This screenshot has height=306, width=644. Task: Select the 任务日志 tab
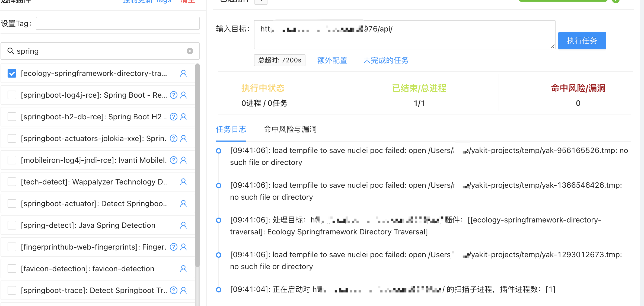pyautogui.click(x=231, y=129)
